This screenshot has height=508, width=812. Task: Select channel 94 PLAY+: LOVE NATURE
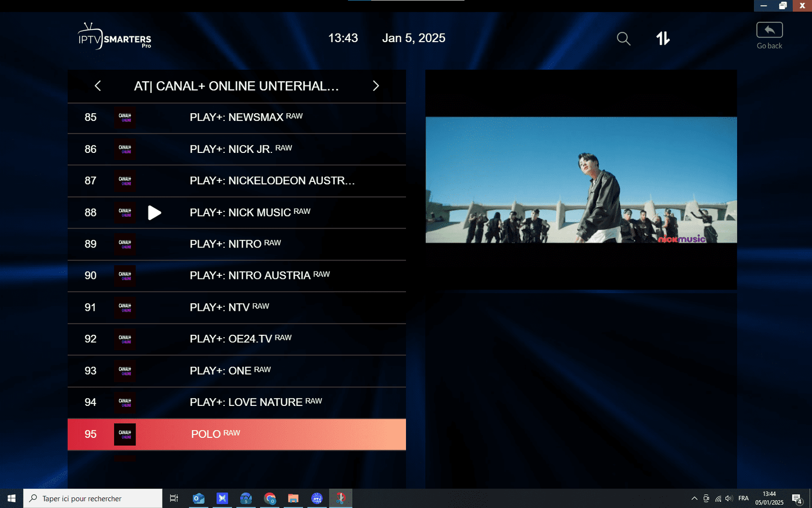point(236,403)
